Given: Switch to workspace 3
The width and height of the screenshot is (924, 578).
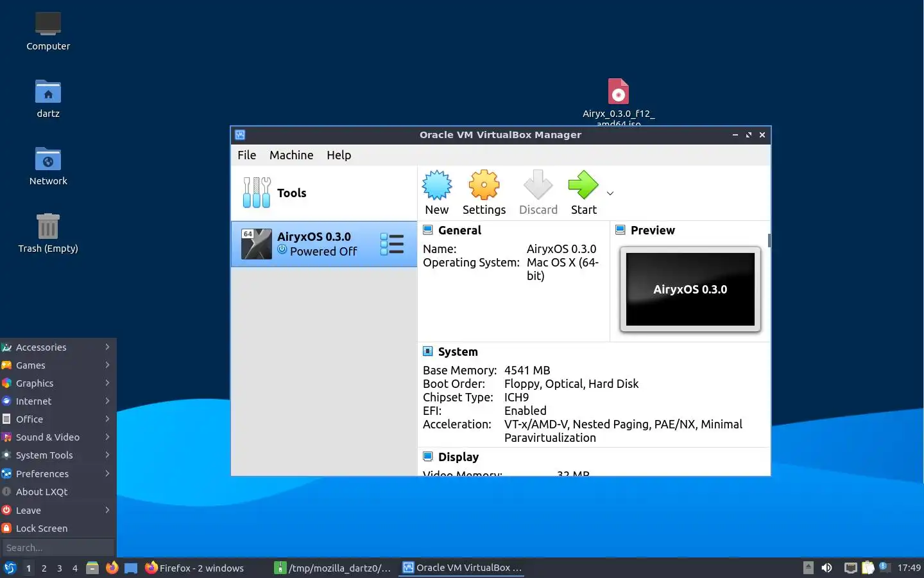Looking at the screenshot, I should (x=60, y=568).
